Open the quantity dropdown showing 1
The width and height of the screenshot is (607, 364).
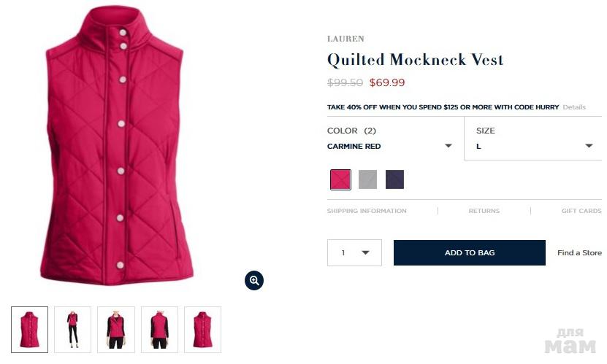(354, 252)
